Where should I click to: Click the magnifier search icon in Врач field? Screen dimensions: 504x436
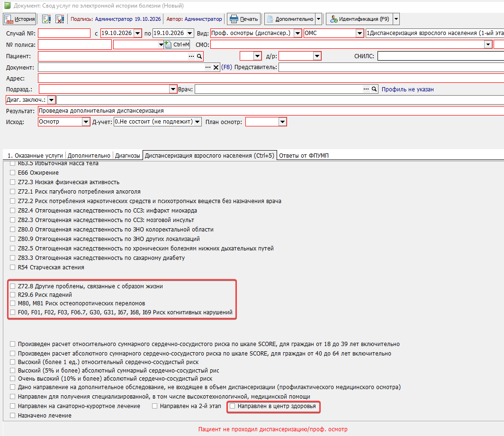click(374, 89)
